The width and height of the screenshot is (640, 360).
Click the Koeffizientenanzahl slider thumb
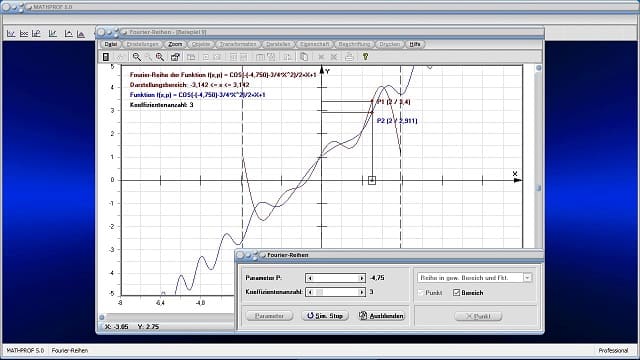(319, 292)
